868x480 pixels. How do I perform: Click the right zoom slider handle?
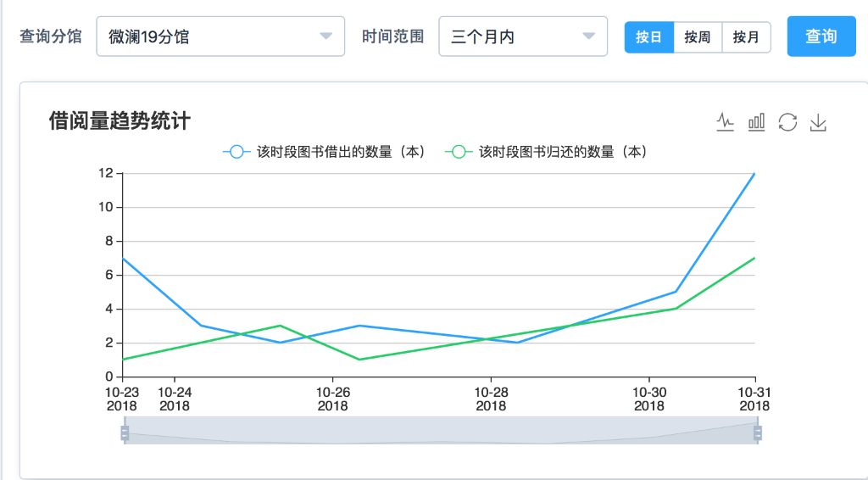pyautogui.click(x=757, y=433)
